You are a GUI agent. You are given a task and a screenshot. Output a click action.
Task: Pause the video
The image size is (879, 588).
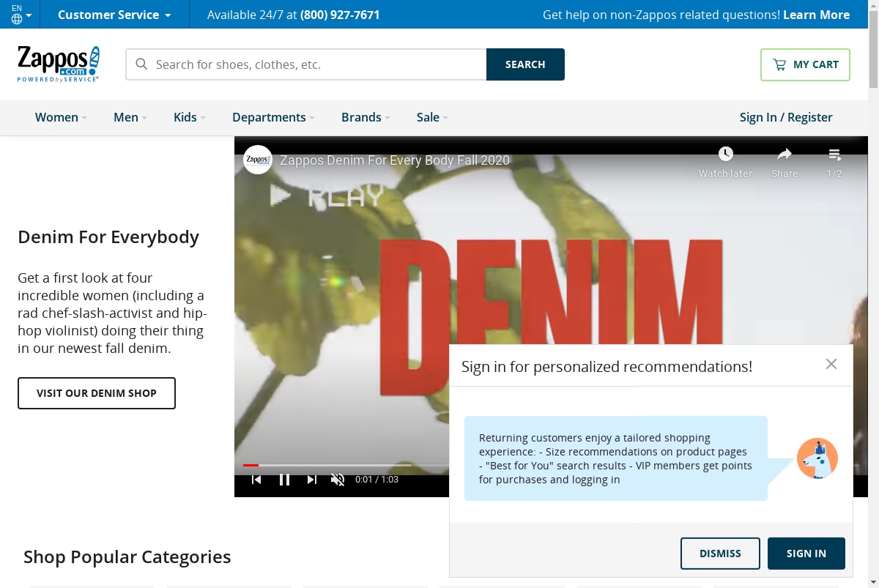point(284,480)
